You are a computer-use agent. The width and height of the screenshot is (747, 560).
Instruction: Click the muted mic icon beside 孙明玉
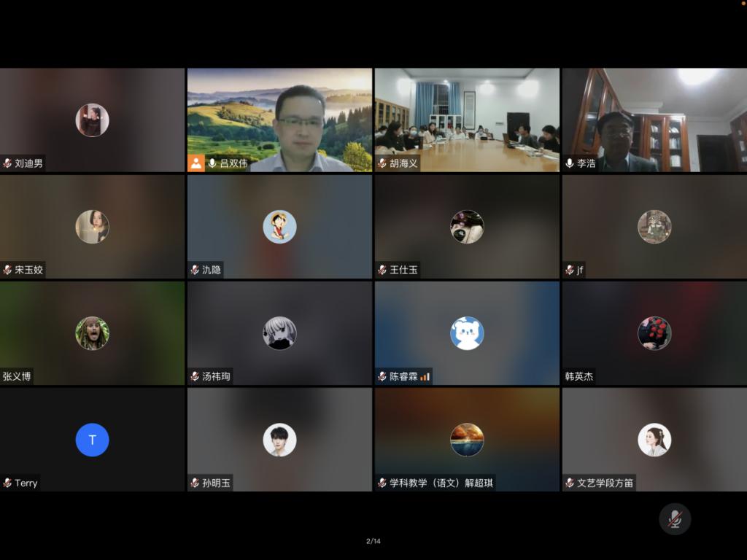(195, 483)
